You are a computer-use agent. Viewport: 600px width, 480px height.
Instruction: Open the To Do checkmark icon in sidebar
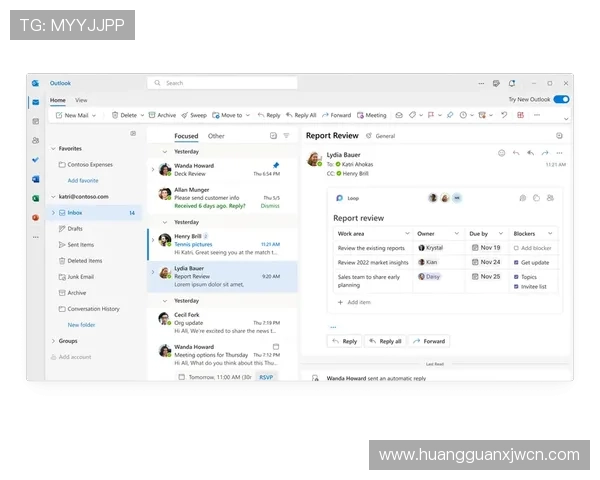35,160
